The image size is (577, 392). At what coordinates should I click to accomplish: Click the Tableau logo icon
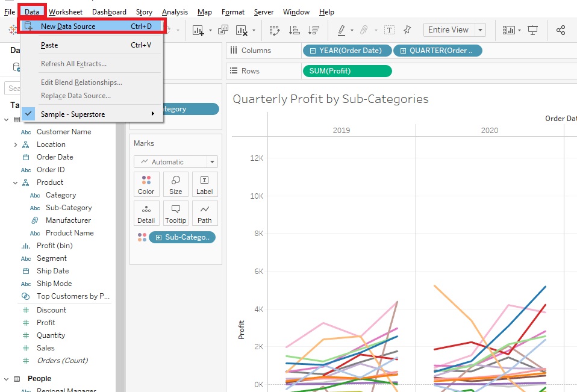[13, 30]
